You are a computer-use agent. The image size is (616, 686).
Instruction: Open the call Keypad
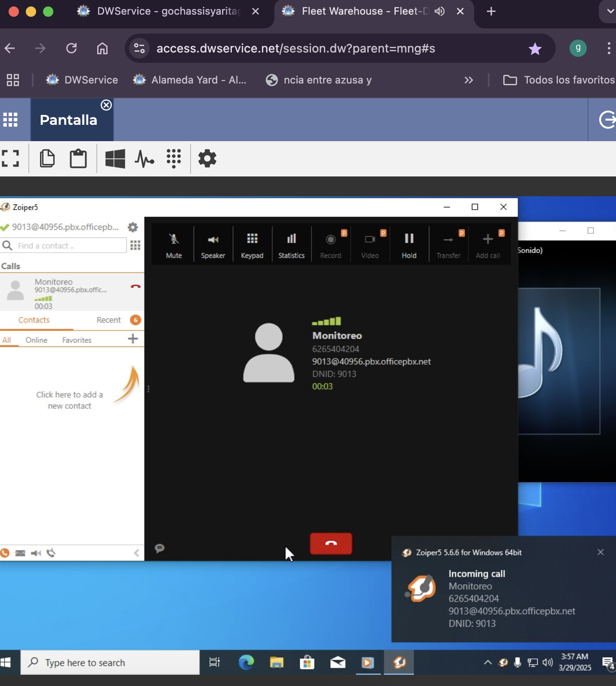coord(252,245)
